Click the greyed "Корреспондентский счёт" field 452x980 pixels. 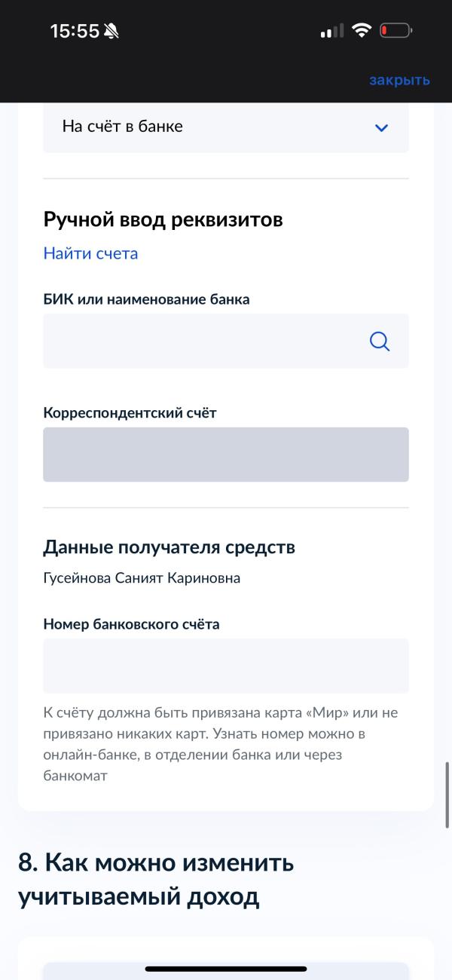tap(226, 455)
